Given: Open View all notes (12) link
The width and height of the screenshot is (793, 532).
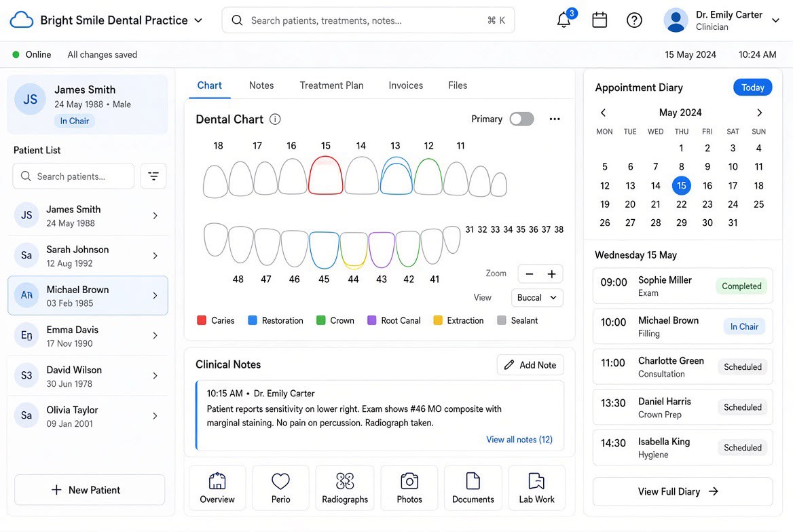Looking at the screenshot, I should click(519, 440).
